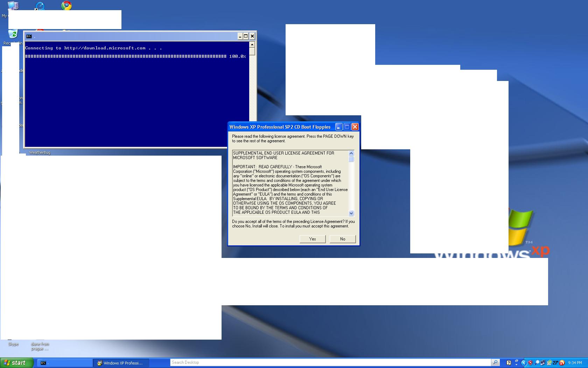The height and width of the screenshot is (368, 588).
Task: Close the CD Boot Floppies dialog
Action: pos(355,127)
